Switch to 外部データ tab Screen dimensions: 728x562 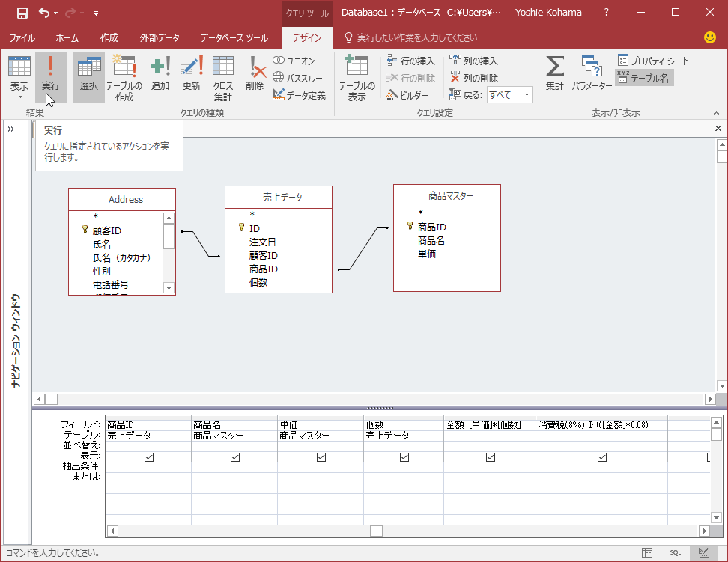160,38
